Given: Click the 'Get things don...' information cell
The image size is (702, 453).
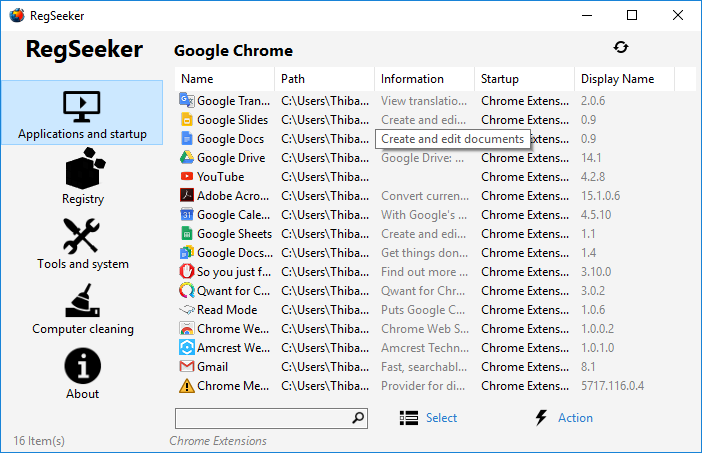Looking at the screenshot, I should coord(424,253).
